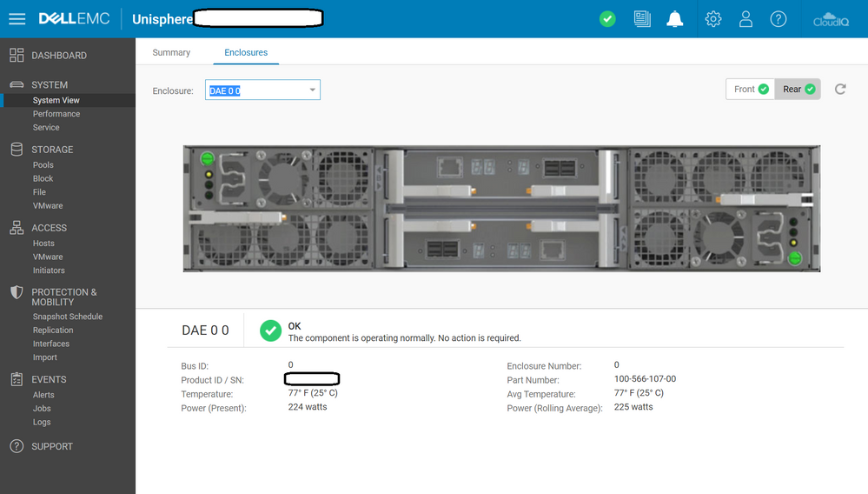Viewport: 868px width, 494px height.
Task: Refresh the enclosure view
Action: (x=840, y=89)
